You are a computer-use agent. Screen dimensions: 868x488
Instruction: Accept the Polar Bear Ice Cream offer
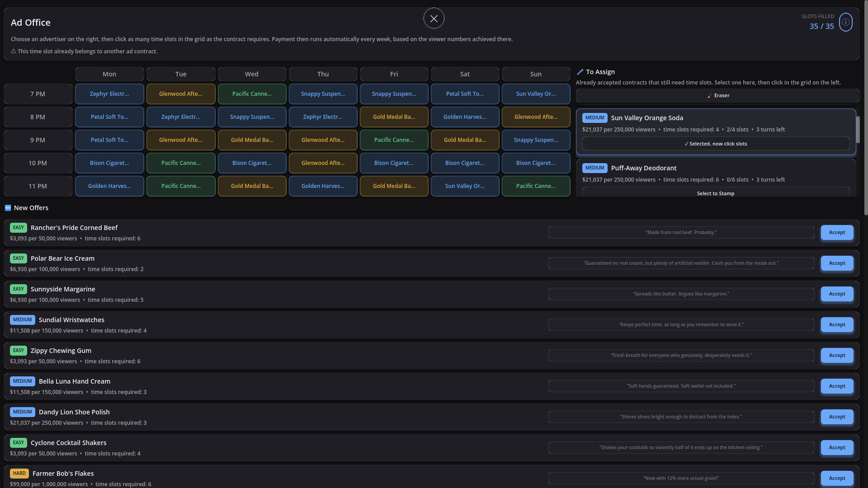(837, 263)
